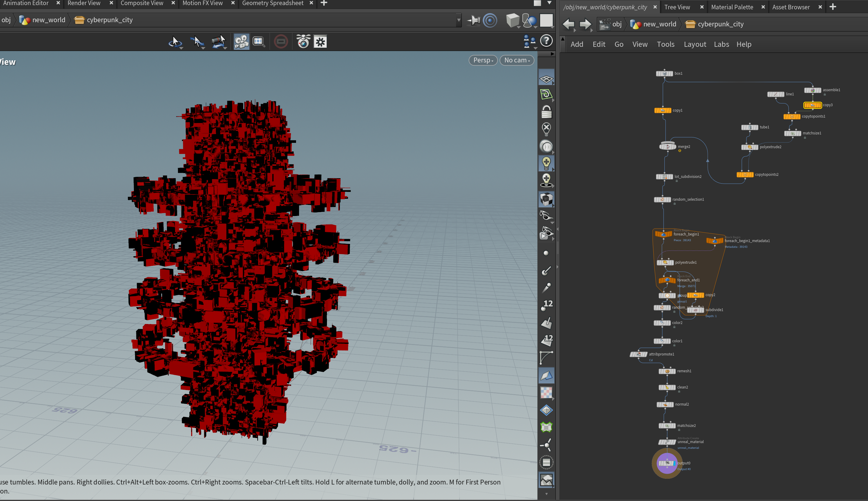Switch to the Geometry Spreadsheet tab
This screenshot has height=501, width=868.
[x=272, y=3]
